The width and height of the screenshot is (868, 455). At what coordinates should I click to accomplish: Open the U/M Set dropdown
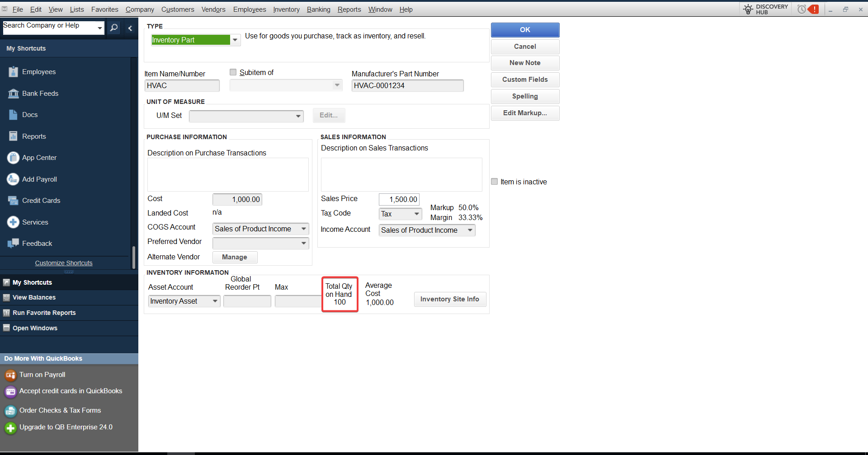pyautogui.click(x=298, y=116)
